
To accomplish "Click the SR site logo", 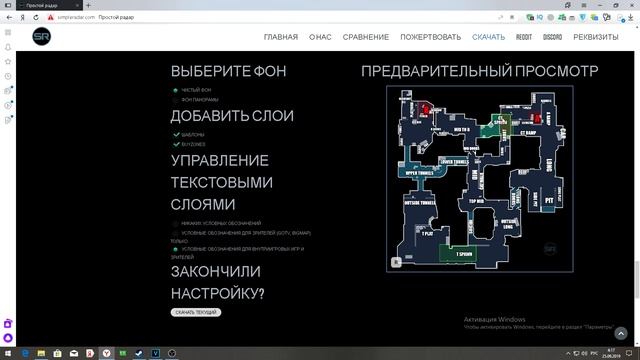I will click(x=41, y=36).
